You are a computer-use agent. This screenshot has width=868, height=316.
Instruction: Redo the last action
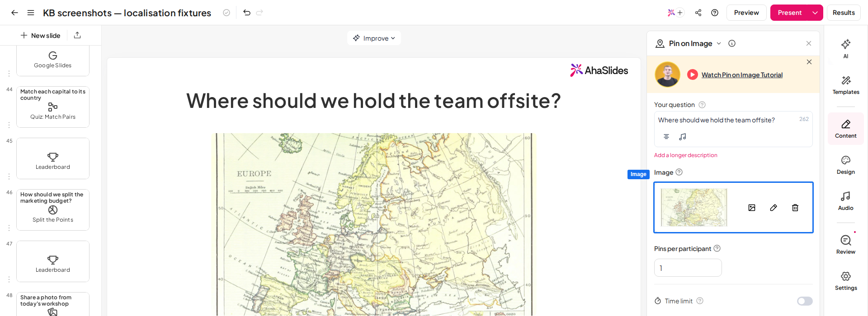tap(259, 13)
